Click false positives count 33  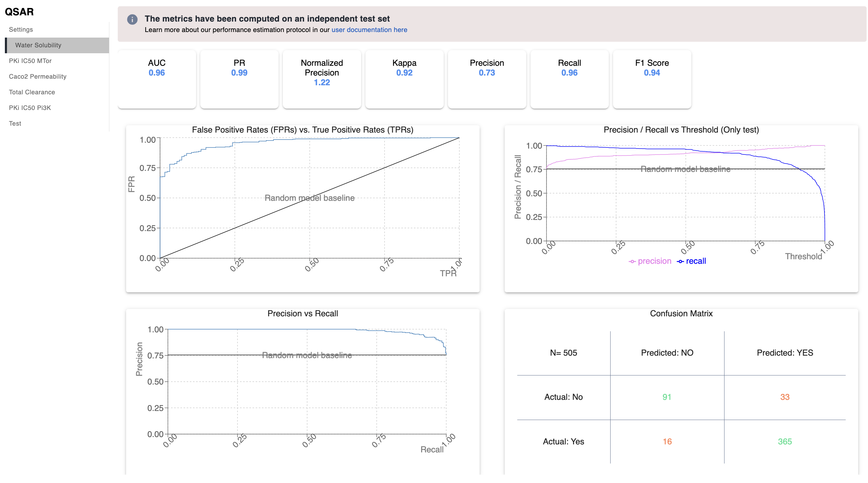(785, 397)
